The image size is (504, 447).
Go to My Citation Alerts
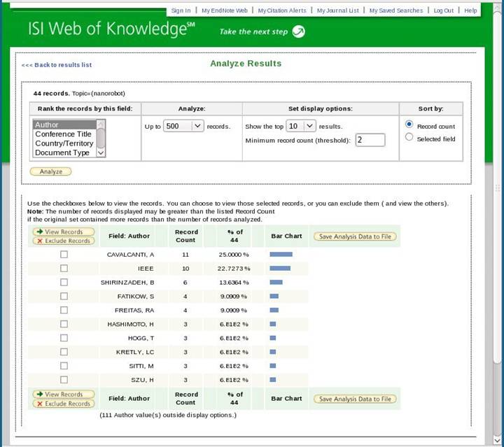click(x=282, y=10)
